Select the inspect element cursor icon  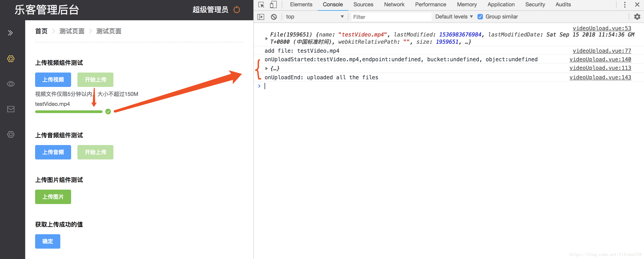click(261, 5)
